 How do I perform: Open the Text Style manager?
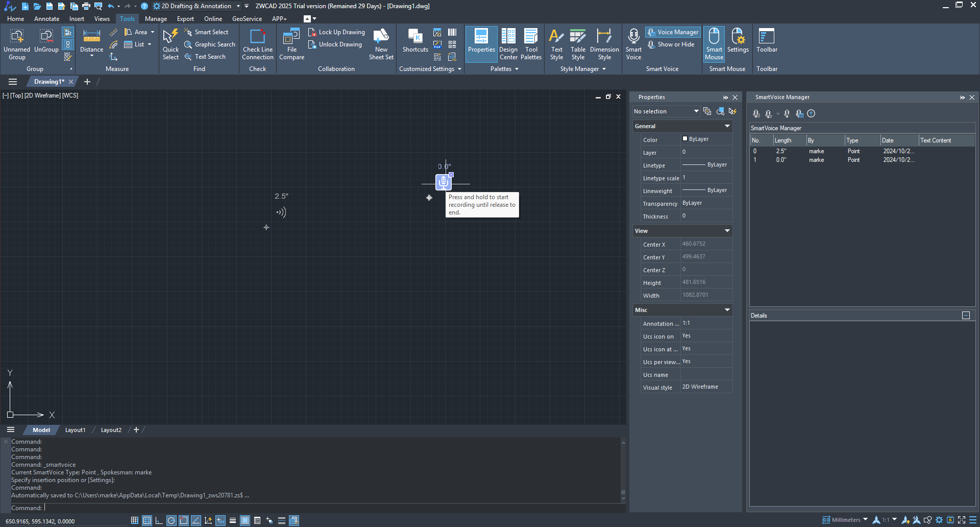coord(556,44)
